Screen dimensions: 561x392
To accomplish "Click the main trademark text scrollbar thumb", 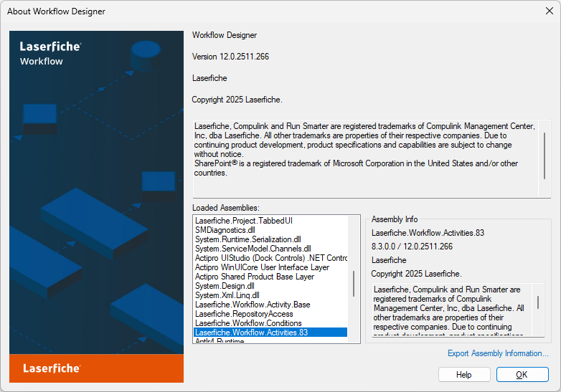I will [544, 156].
